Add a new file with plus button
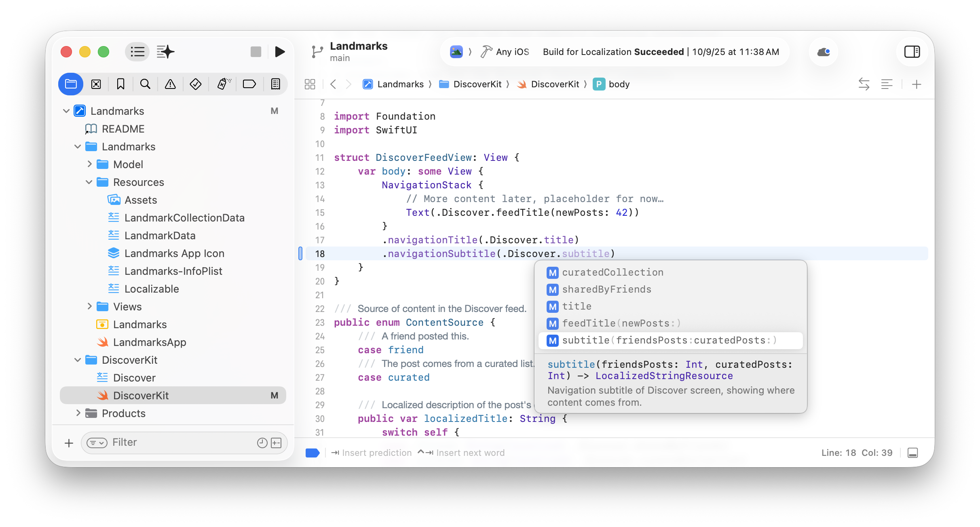The width and height of the screenshot is (980, 527). tap(69, 443)
